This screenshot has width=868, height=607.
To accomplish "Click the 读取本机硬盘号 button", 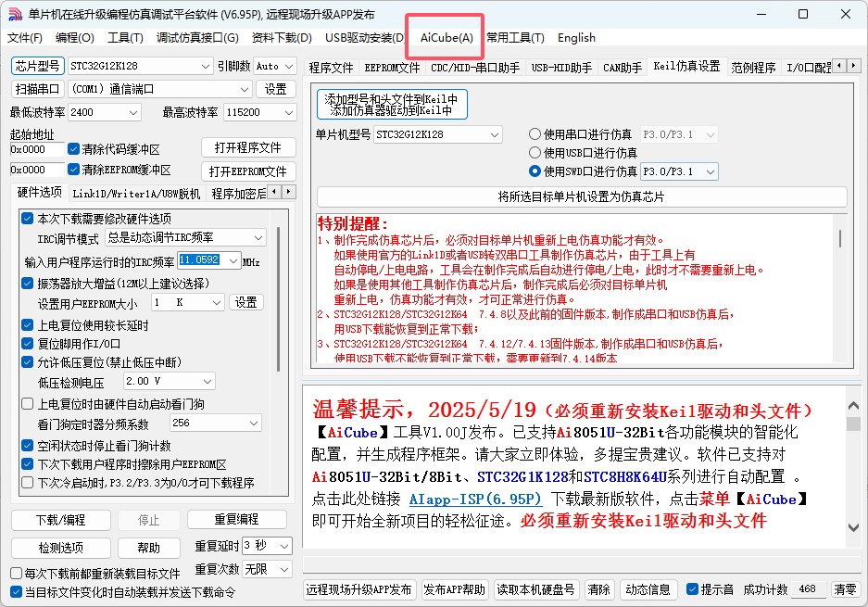I will [535, 589].
